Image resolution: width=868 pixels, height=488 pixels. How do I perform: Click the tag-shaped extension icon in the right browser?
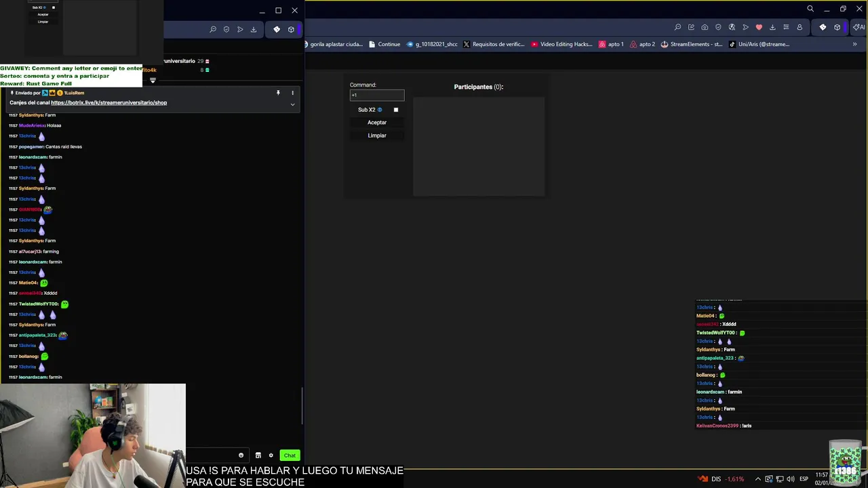(x=823, y=27)
